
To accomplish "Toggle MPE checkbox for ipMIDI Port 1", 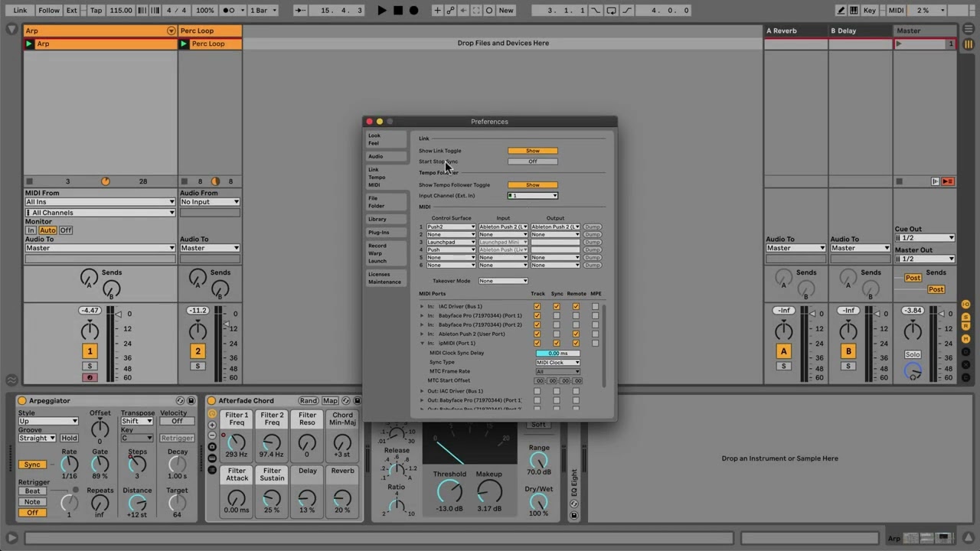I will (x=596, y=343).
